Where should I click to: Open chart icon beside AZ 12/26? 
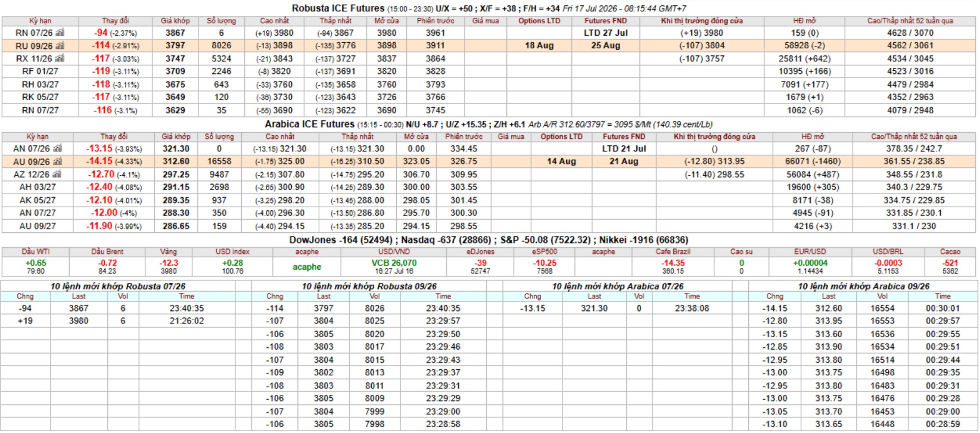57,175
